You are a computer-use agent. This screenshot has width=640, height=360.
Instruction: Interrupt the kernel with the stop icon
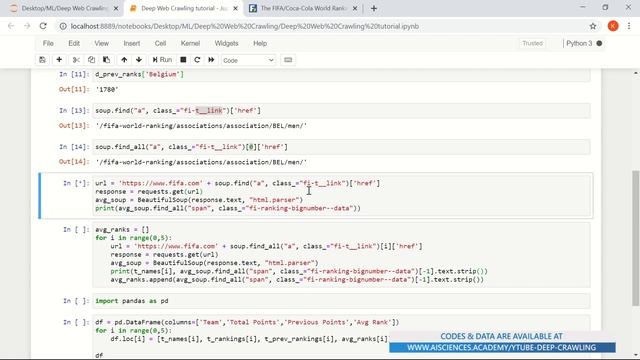pyautogui.click(x=183, y=60)
